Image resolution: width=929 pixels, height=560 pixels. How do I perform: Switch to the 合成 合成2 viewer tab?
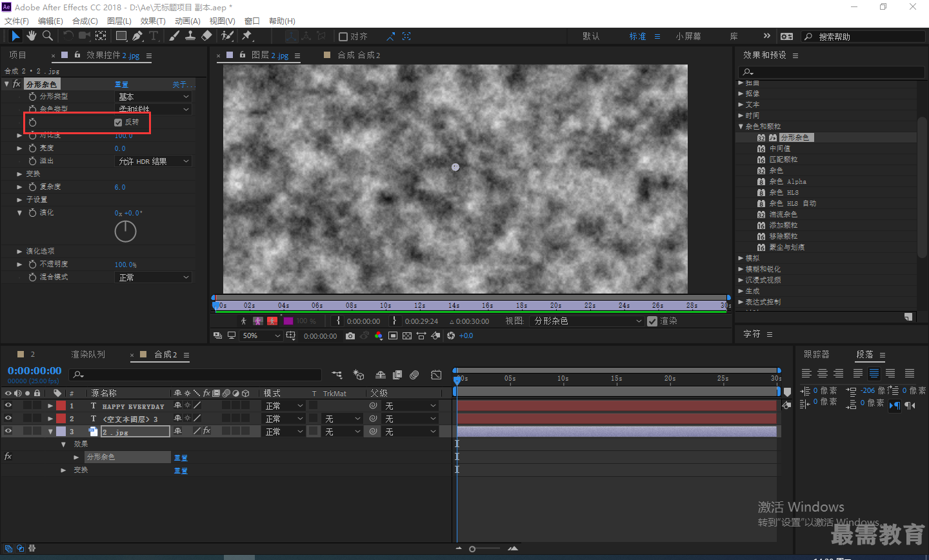tap(359, 55)
